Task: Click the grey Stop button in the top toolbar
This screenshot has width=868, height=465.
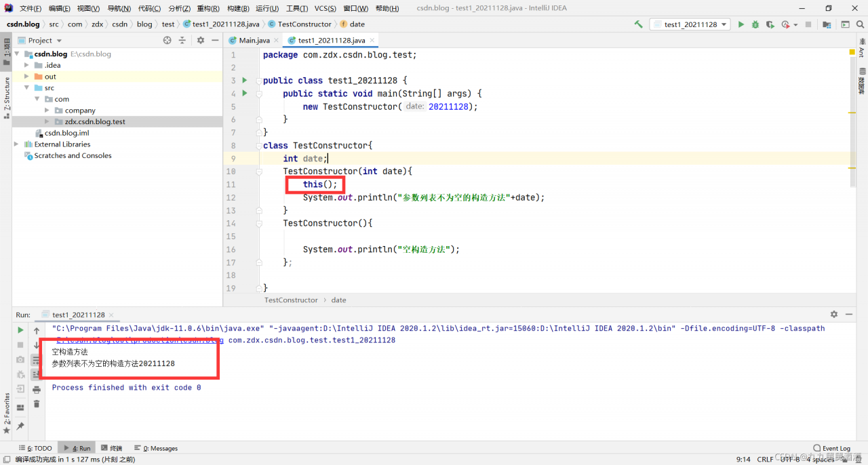Action: [x=808, y=24]
